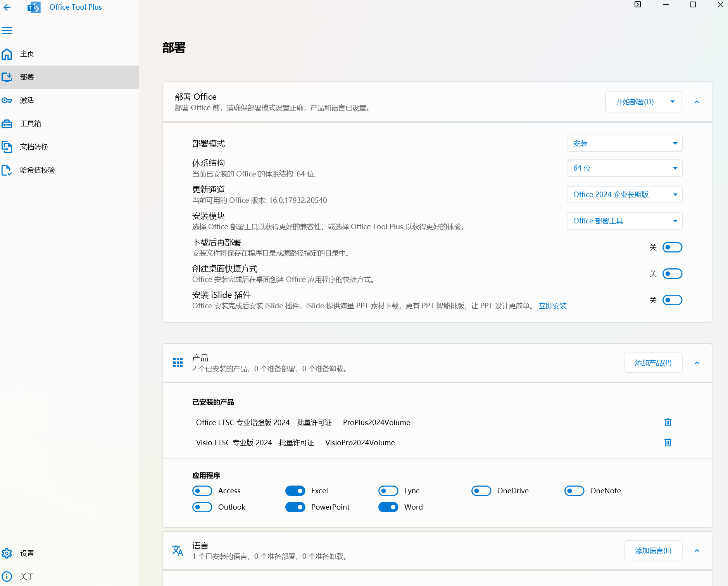
Task: Click the 关于 info icon
Action: pos(7,577)
